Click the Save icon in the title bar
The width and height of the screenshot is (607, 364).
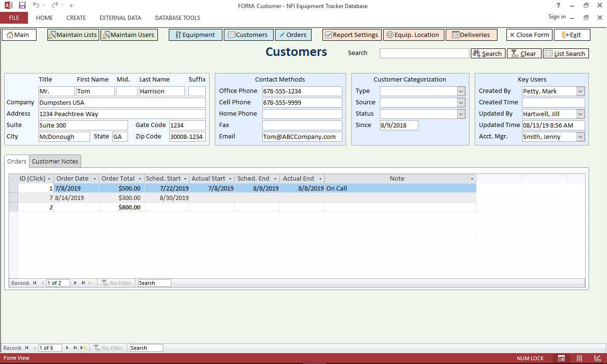(22, 6)
